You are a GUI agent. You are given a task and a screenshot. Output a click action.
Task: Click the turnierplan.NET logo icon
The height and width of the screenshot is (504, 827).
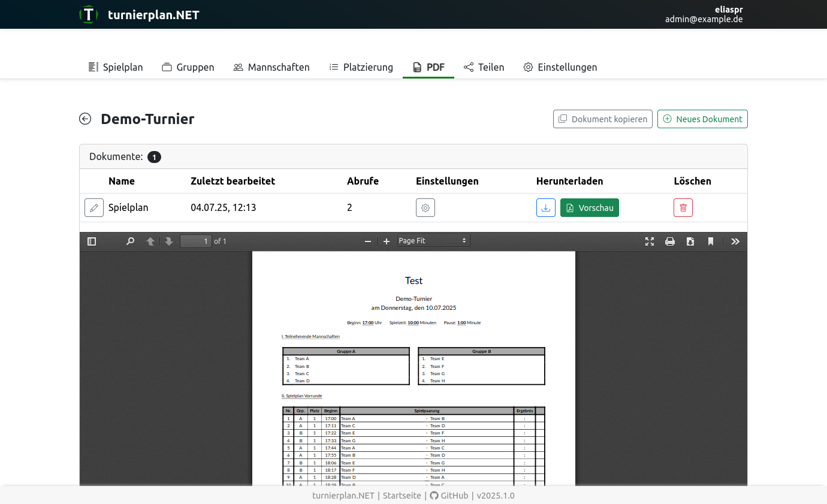click(x=89, y=14)
